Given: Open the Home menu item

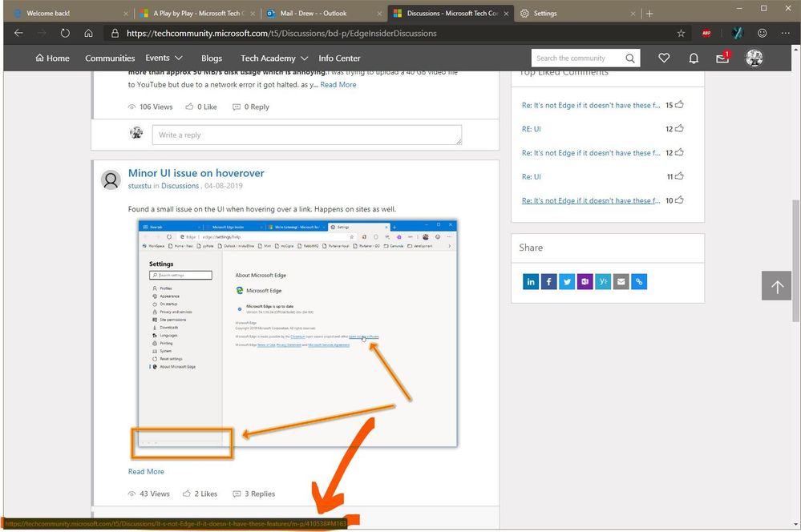Looking at the screenshot, I should [52, 58].
